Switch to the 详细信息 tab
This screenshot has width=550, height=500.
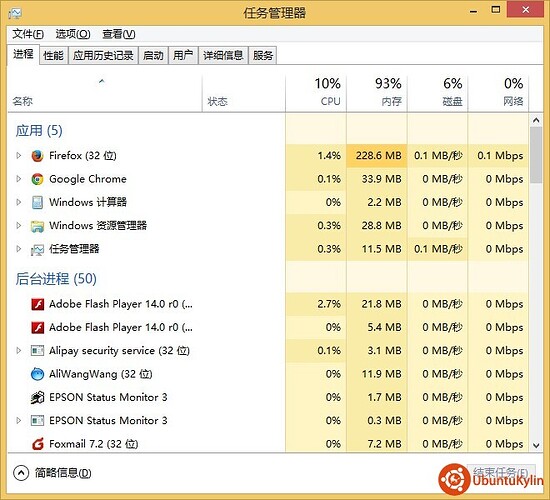point(223,55)
